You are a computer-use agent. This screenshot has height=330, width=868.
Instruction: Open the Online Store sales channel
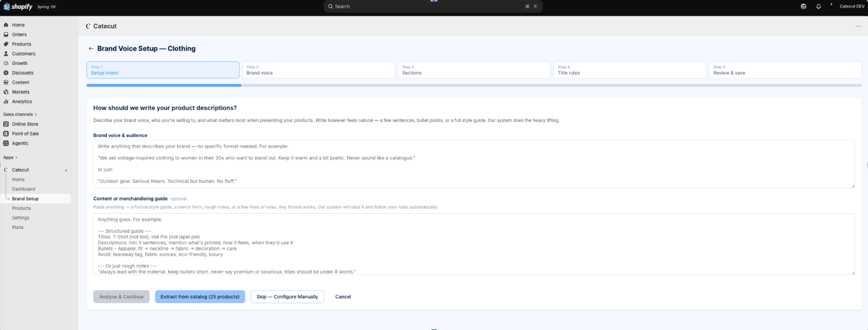[25, 124]
